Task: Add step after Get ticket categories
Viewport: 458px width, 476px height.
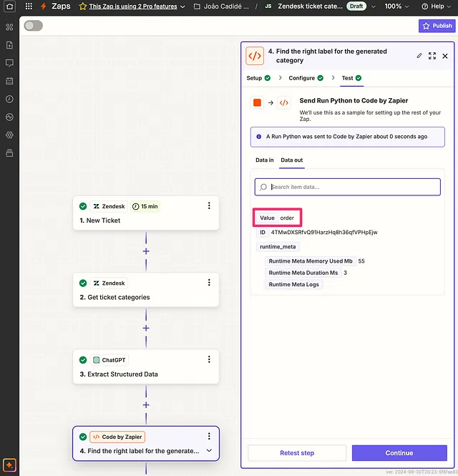Action: [146, 328]
